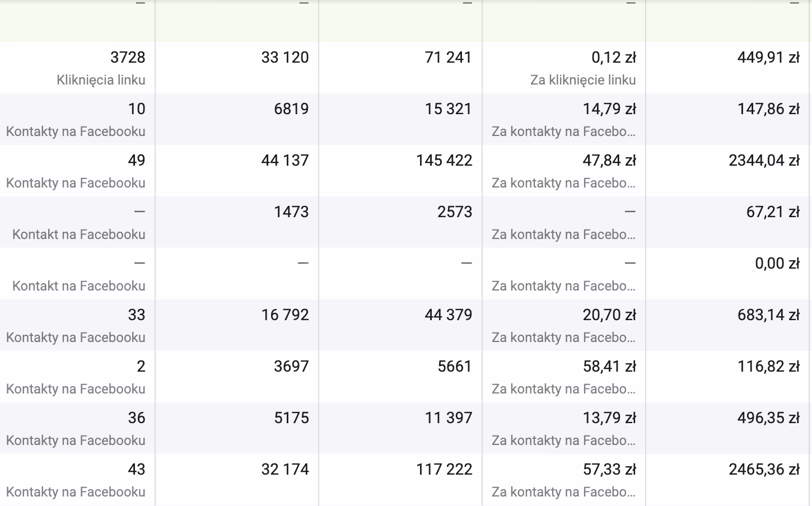Select the 67,21 zł spent amount
812x506 pixels.
(773, 212)
